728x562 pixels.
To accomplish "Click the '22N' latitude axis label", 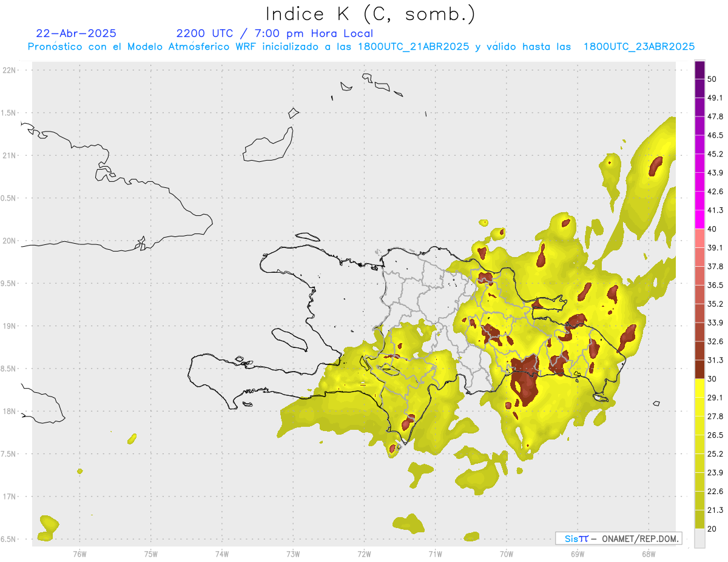I will 9,70.
